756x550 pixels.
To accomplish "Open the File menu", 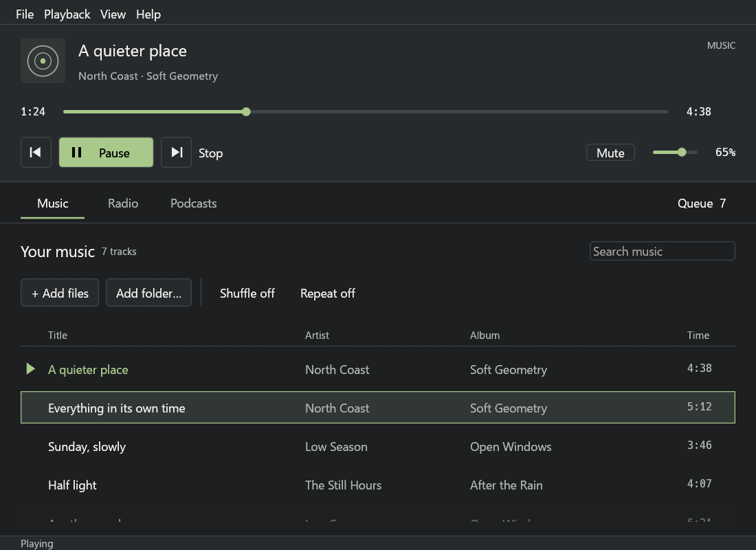I will tap(25, 14).
